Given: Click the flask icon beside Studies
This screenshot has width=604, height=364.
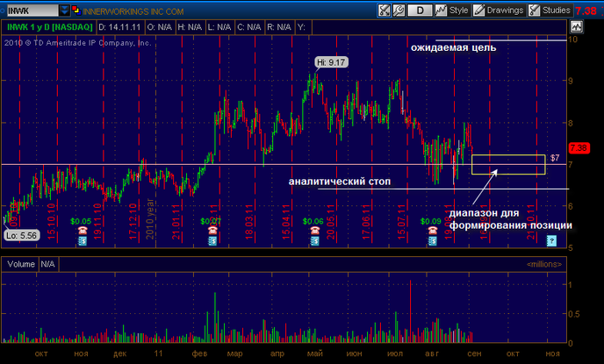Looking at the screenshot, I should pyautogui.click(x=535, y=11).
